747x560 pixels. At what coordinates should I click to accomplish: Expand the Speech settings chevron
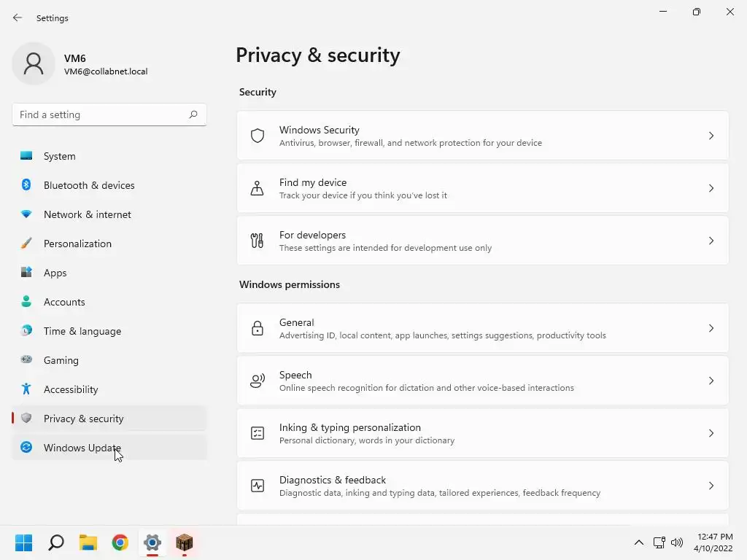(711, 381)
